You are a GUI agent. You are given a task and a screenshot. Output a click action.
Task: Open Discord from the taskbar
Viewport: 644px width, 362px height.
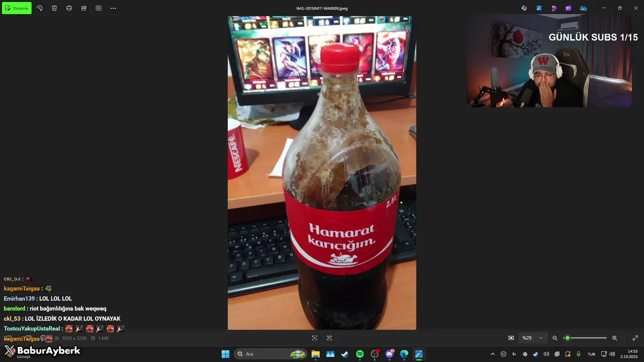click(389, 354)
